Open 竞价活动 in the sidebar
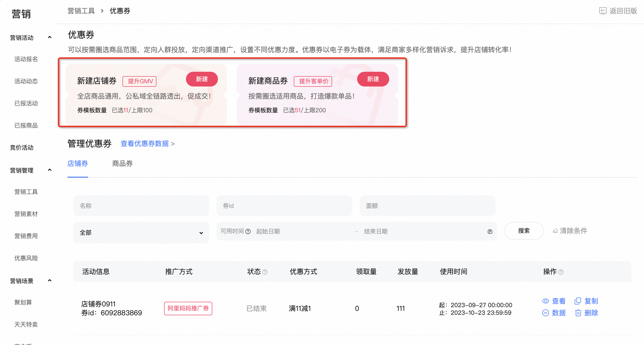Image resolution: width=644 pixels, height=345 pixels. pos(22,148)
